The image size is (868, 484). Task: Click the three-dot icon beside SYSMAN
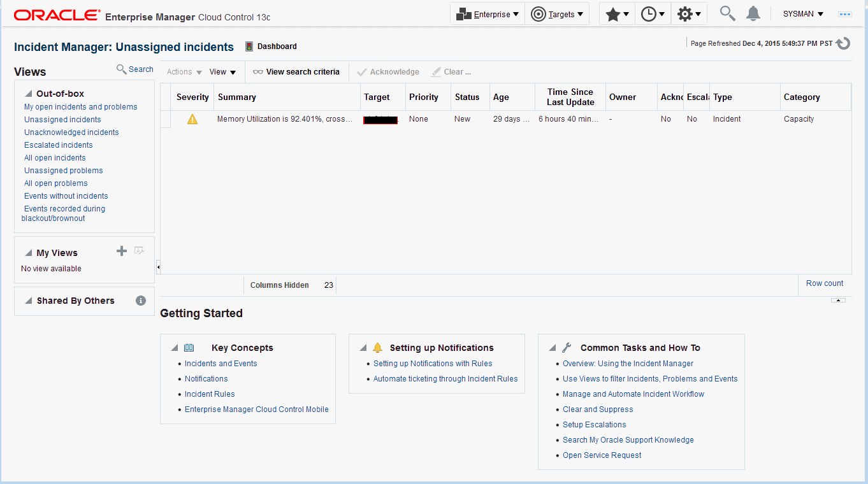[845, 14]
